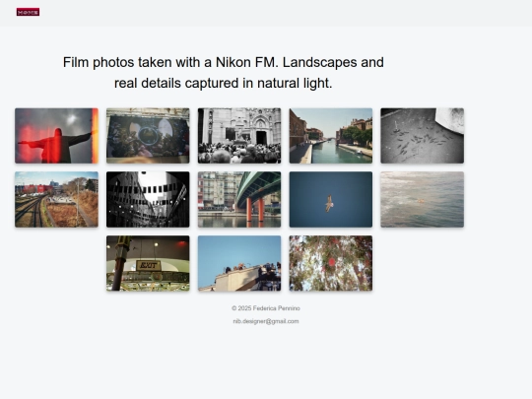Click the 'Nikon FM' words in the heading
The image size is (532, 399).
click(x=247, y=62)
